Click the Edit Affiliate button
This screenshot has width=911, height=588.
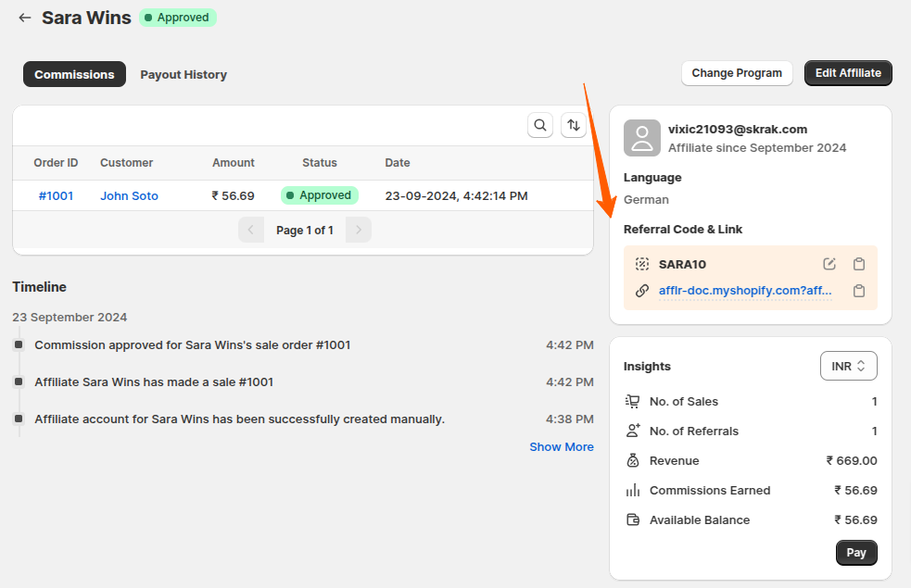point(847,72)
